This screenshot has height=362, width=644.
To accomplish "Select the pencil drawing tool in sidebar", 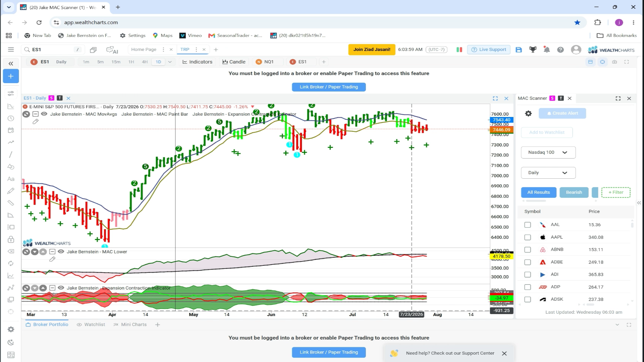I will [x=11, y=191].
